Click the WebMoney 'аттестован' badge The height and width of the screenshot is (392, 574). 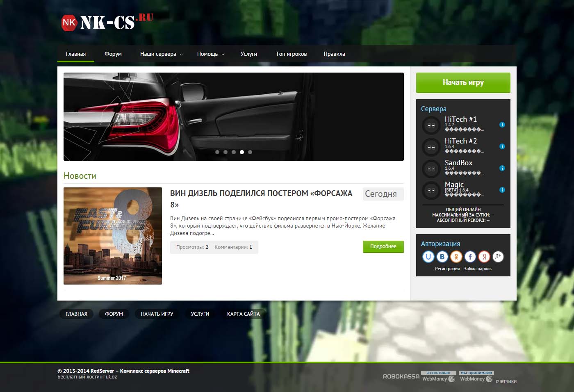pyautogui.click(x=439, y=376)
